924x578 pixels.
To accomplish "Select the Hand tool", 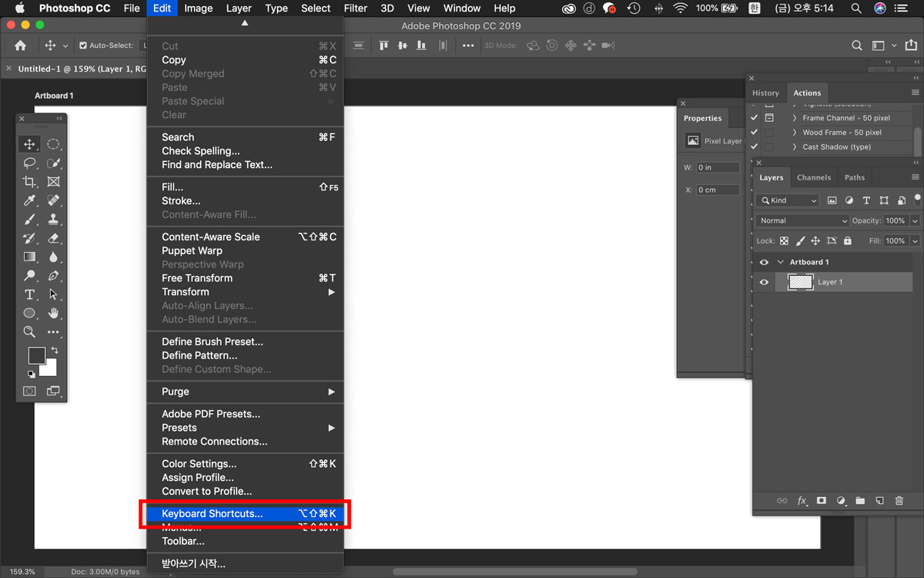I will point(53,313).
